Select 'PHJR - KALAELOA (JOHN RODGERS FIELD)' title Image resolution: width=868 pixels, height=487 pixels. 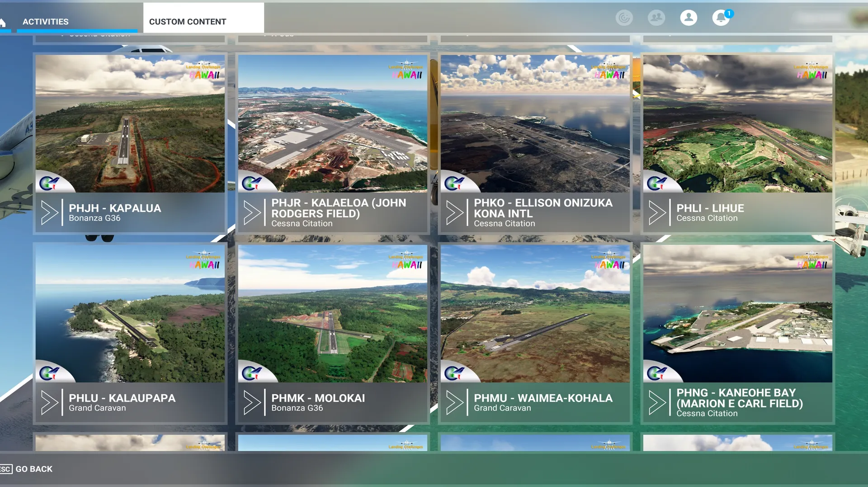(339, 208)
